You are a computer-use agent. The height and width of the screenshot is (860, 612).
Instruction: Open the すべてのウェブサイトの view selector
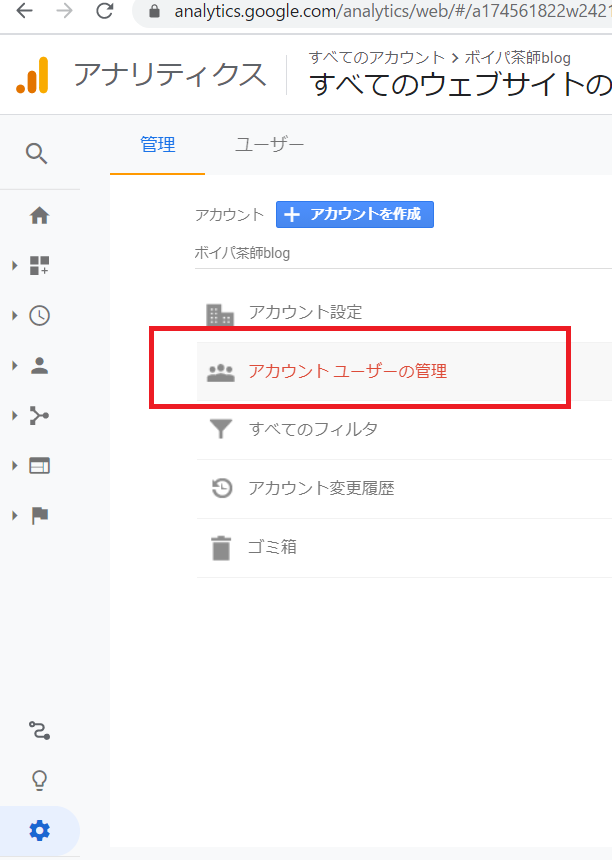[x=461, y=84]
